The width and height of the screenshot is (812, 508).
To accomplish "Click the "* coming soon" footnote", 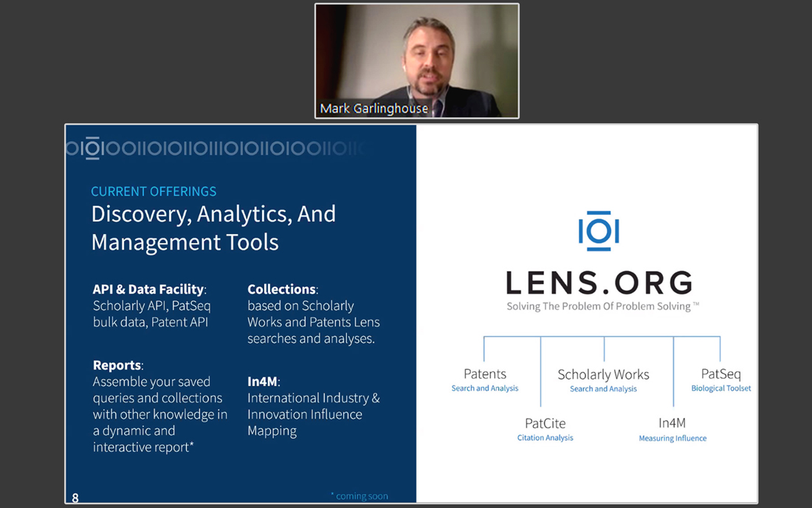I will point(359,496).
